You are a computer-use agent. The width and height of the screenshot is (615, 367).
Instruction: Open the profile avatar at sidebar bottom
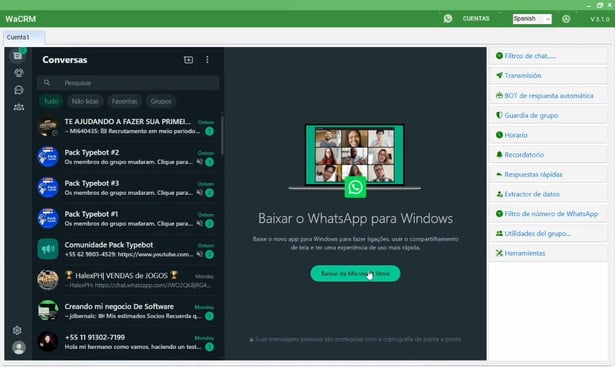point(18,348)
